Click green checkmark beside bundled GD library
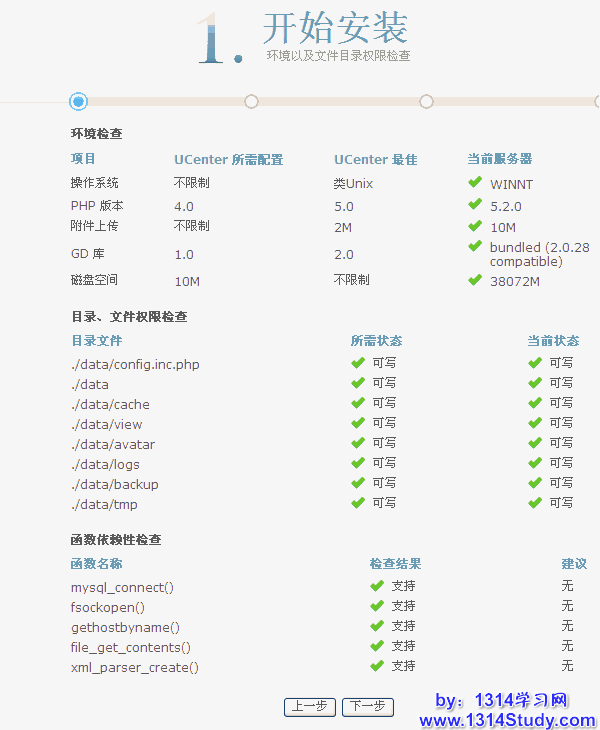600x730 pixels. pos(475,246)
